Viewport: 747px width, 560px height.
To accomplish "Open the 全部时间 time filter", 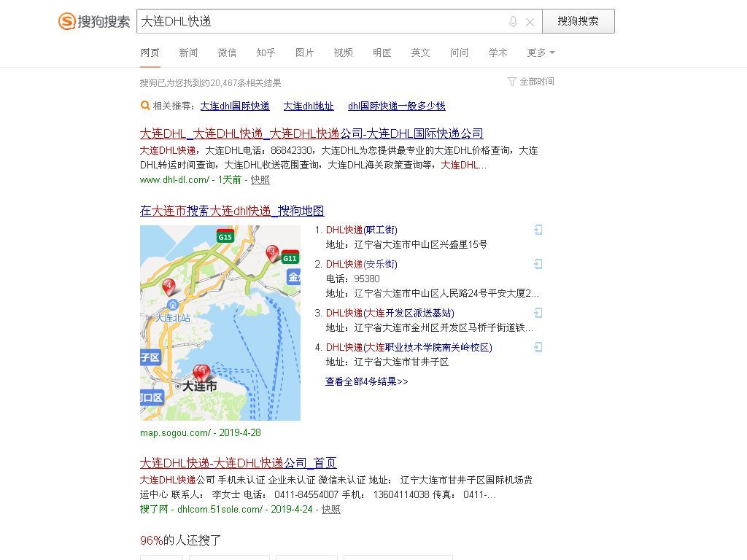I will click(x=531, y=82).
